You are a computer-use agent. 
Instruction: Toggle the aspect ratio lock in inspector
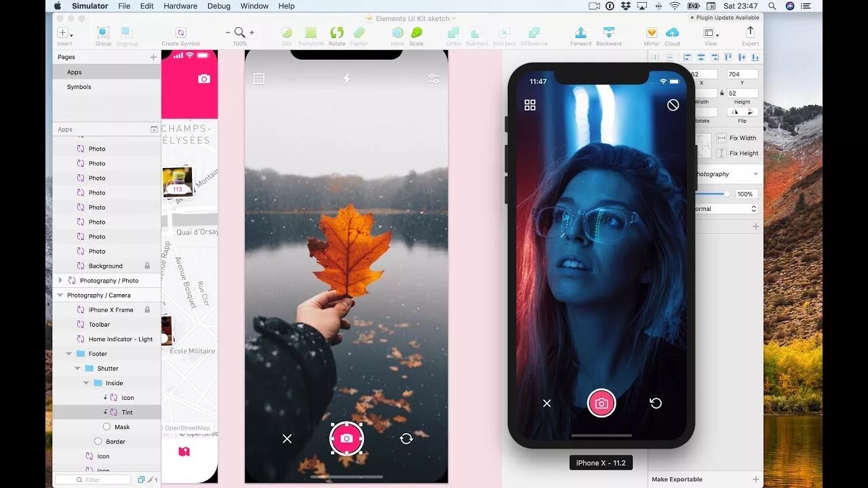click(722, 93)
